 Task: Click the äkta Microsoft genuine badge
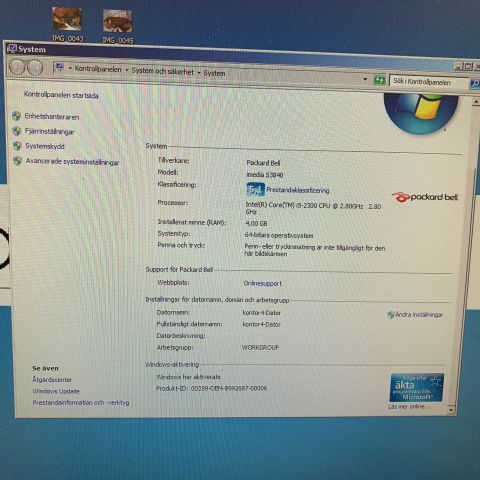click(417, 388)
